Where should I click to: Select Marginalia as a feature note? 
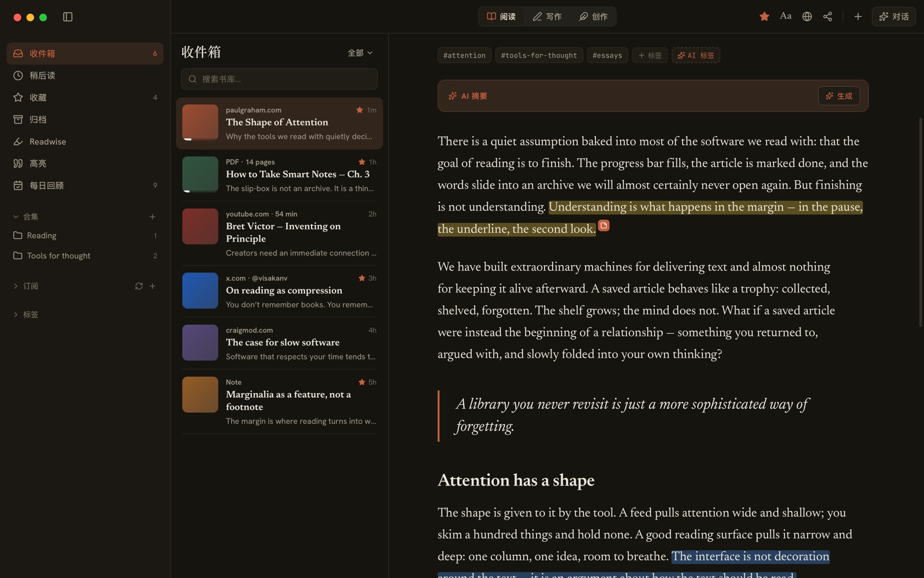tap(280, 402)
